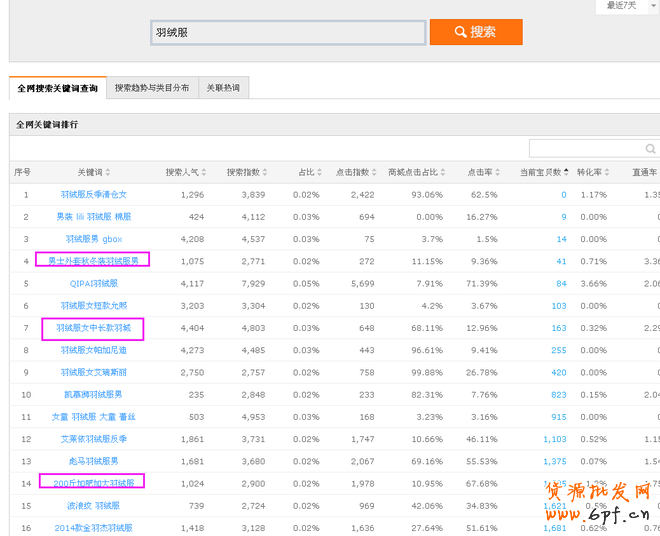Screen dimensions: 660x536
Task: Sort table by 当前宝贝数 column header
Action: [x=545, y=172]
